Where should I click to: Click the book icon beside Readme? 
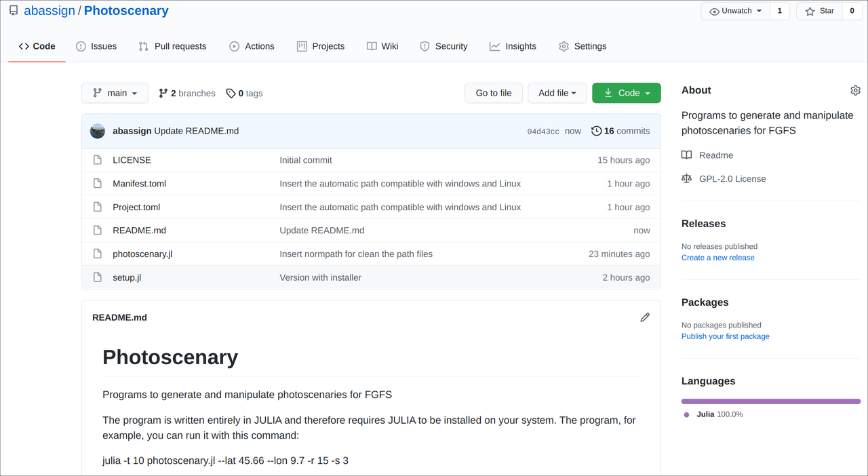point(687,155)
